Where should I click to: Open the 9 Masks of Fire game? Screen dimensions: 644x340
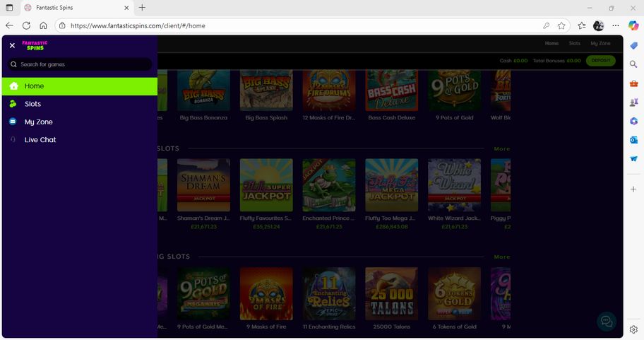266,293
